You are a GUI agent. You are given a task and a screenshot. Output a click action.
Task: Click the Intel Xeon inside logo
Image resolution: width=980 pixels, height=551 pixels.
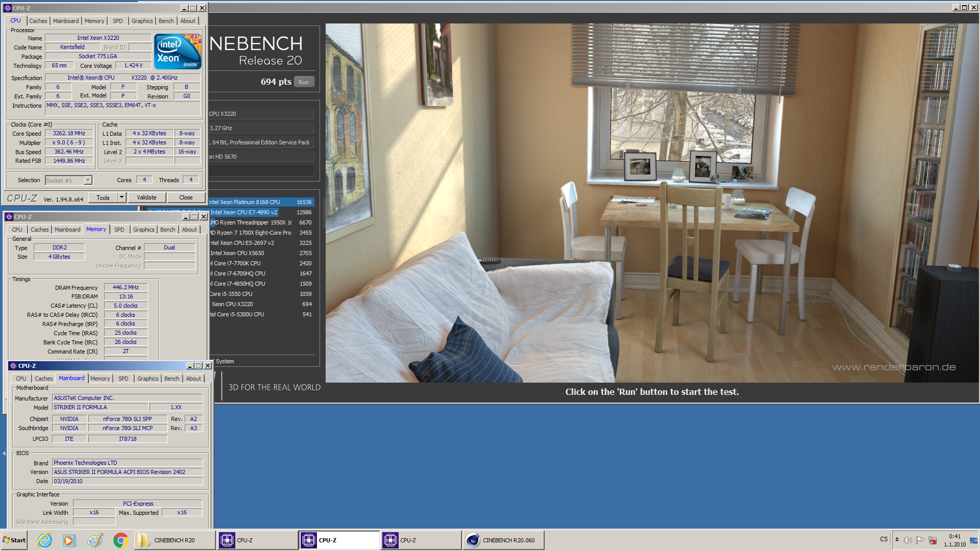click(178, 52)
